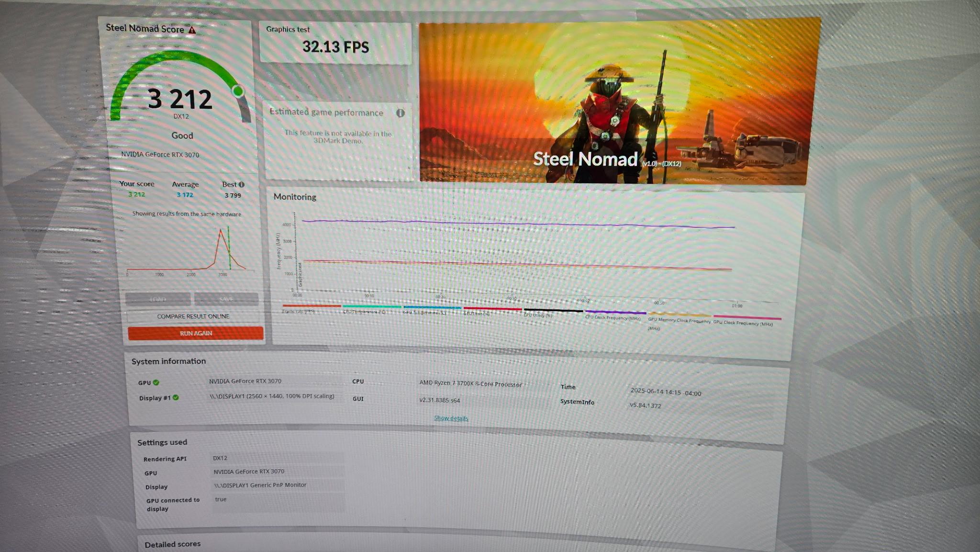Click the Settings used heading
The height and width of the screenshot is (552, 980).
click(162, 442)
